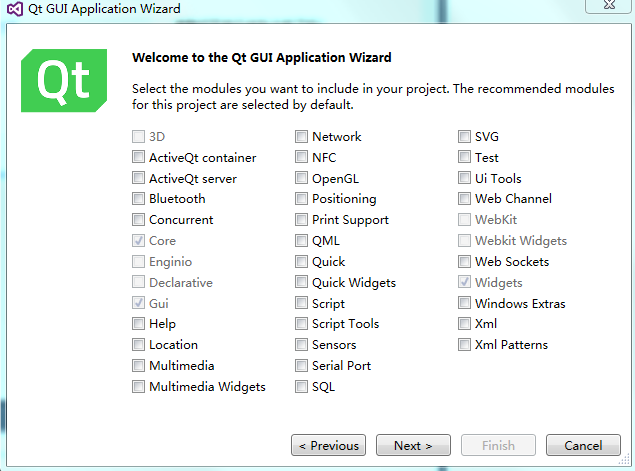Click the greyed Core checkbox
Image resolution: width=635 pixels, height=471 pixels.
click(139, 241)
